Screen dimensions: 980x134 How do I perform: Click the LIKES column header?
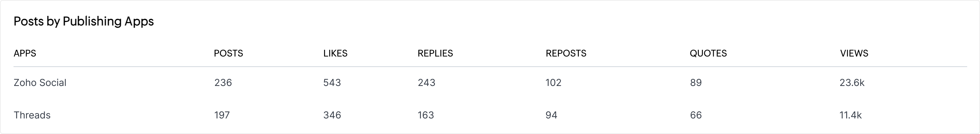click(335, 53)
